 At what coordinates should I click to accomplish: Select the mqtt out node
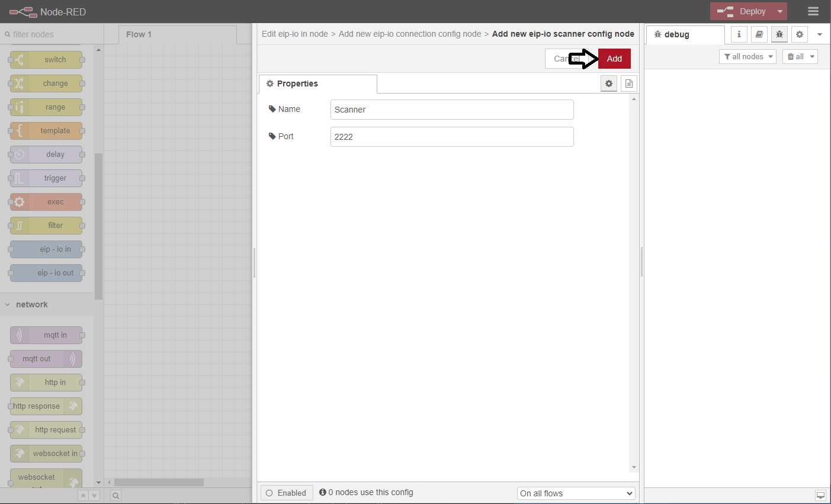click(x=46, y=359)
